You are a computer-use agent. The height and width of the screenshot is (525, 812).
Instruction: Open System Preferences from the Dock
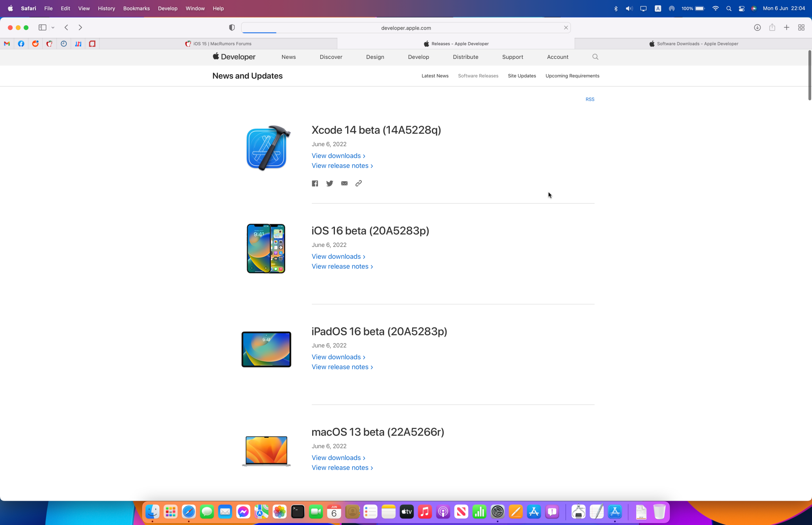tap(497, 512)
